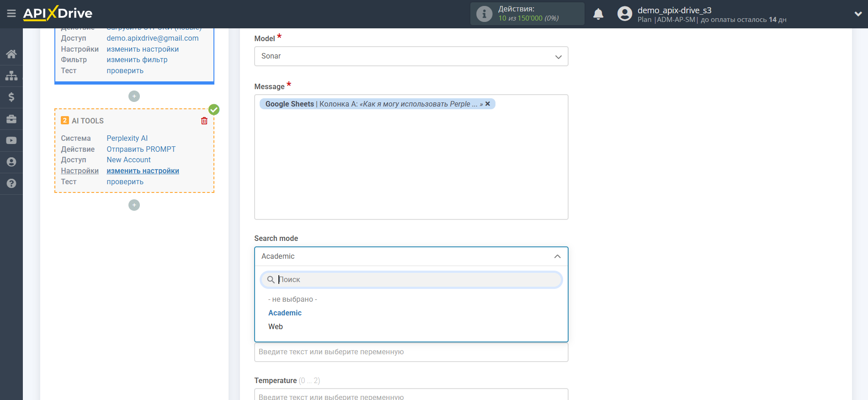Click the green checkmark status icon
Image resolution: width=868 pixels, height=400 pixels.
[214, 110]
